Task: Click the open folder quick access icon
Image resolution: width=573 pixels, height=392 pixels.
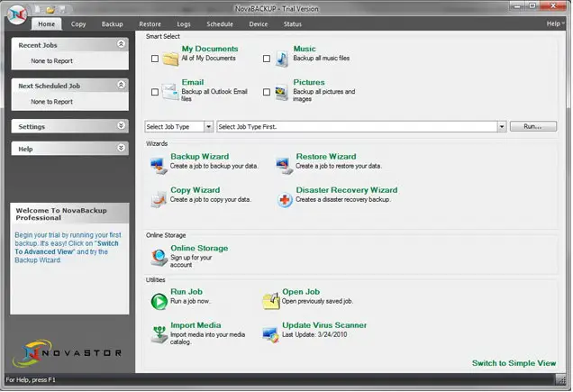Action: [x=50, y=9]
